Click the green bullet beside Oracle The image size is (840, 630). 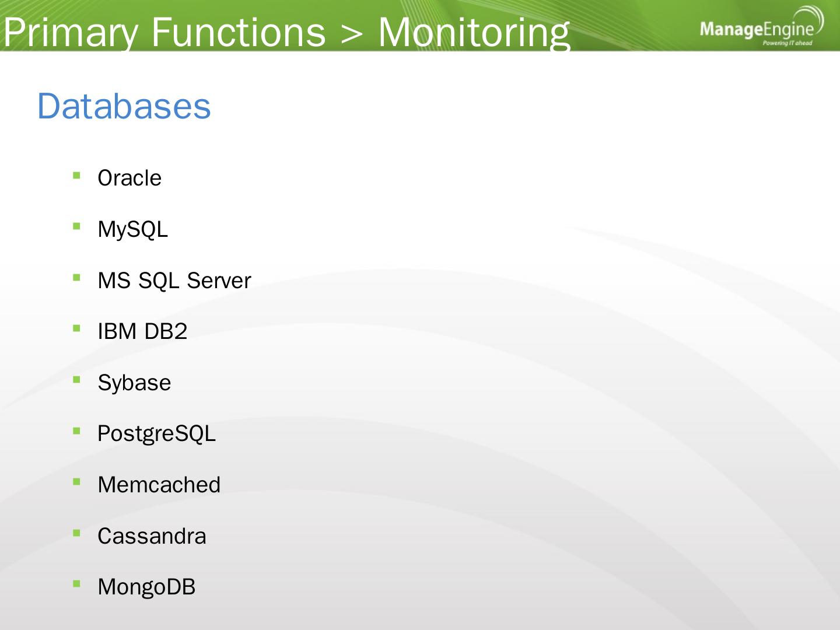[x=76, y=174]
